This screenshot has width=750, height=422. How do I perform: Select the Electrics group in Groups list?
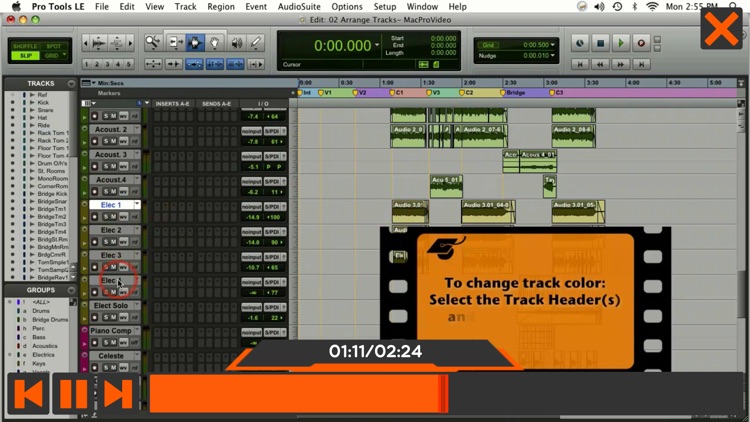coord(44,355)
